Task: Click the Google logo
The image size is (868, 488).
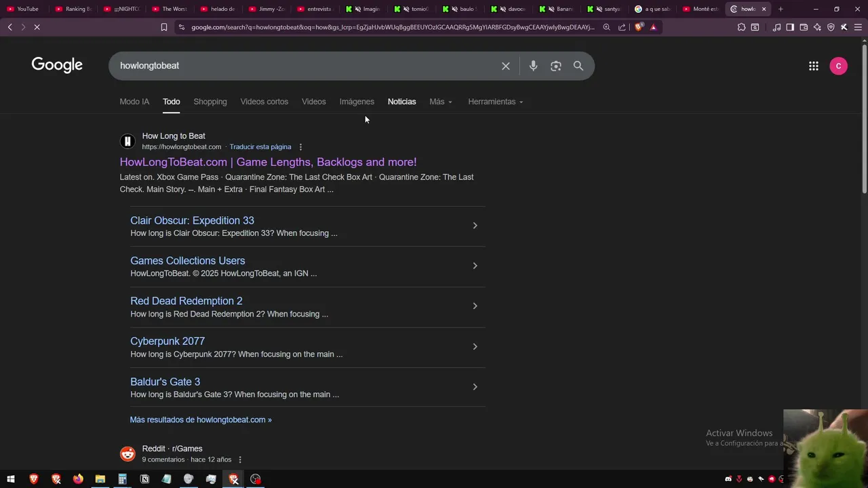Action: (57, 65)
